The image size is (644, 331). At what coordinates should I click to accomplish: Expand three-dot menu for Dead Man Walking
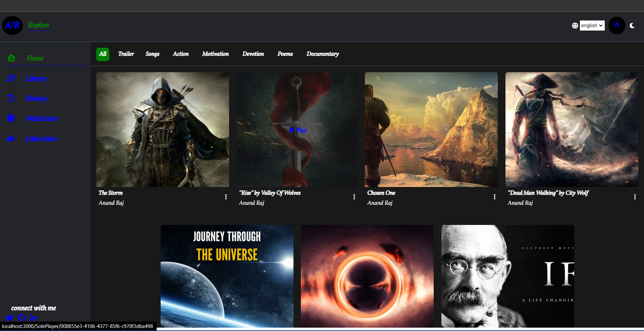pos(635,197)
